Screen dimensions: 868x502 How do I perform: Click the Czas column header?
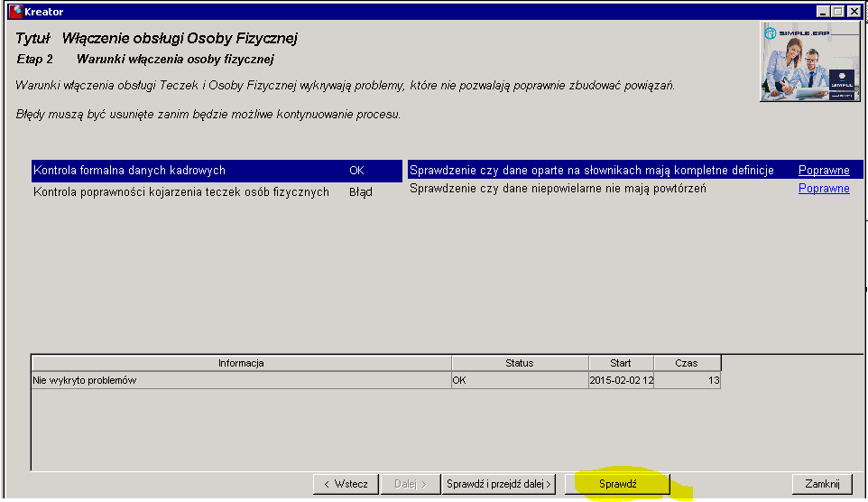click(x=687, y=363)
